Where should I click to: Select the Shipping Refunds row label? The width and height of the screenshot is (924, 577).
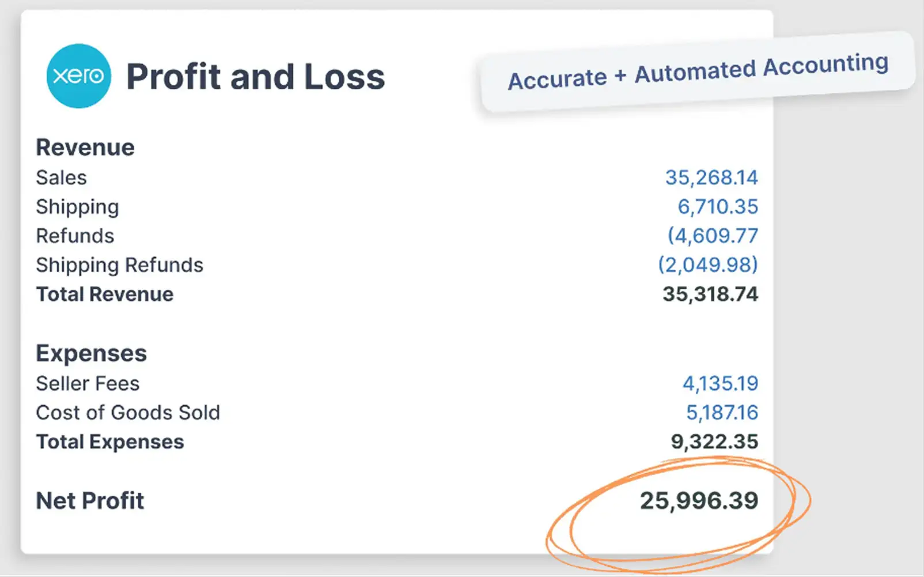point(119,265)
